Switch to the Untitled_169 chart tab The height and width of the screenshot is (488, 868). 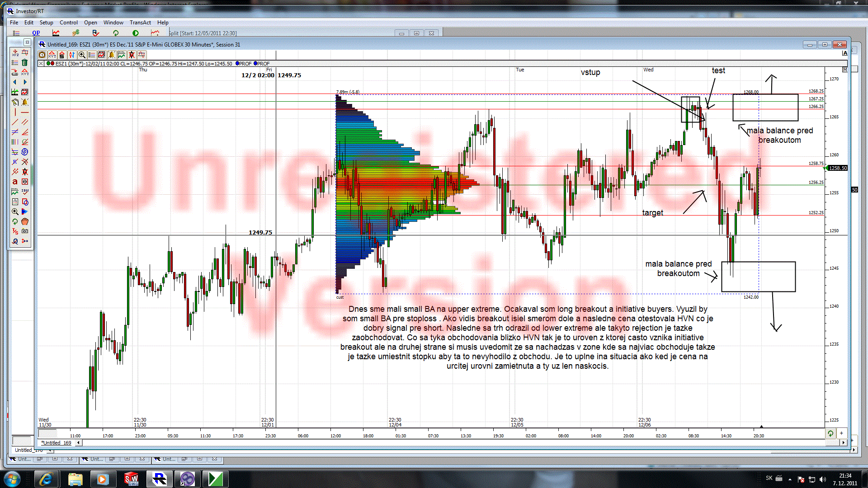pos(56,443)
